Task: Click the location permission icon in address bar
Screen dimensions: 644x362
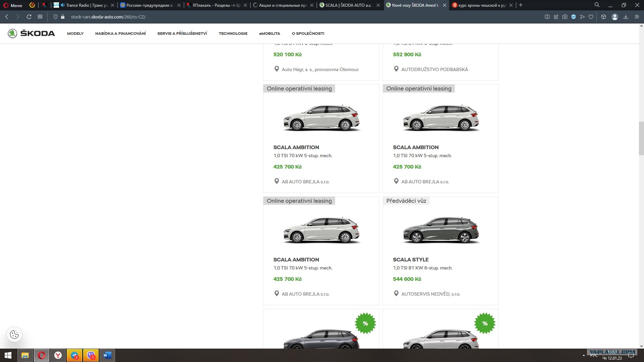Action: [55, 17]
